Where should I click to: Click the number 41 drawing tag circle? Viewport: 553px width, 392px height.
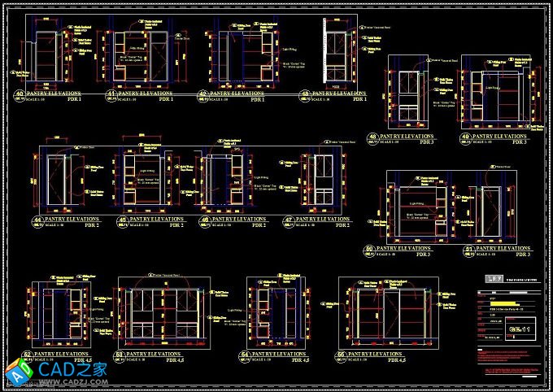pyautogui.click(x=111, y=95)
